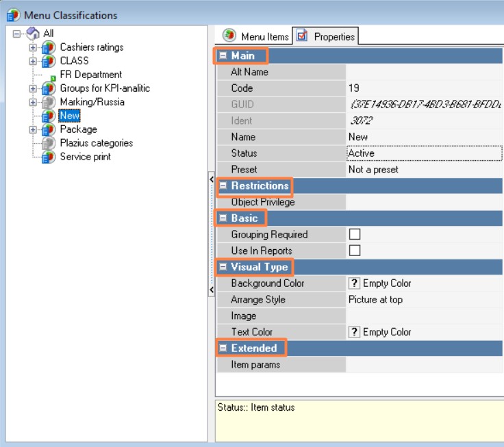
Task: Click the Groups for KPI-analitic icon
Action: [48, 88]
